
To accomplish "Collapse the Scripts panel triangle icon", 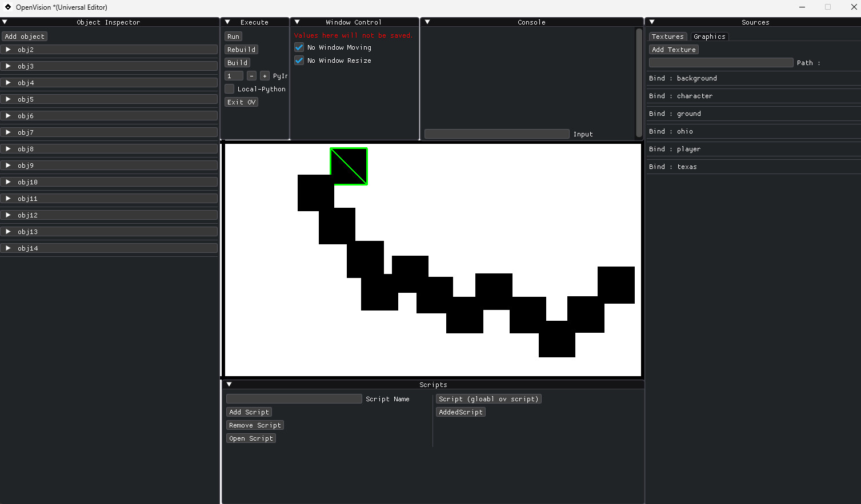I will click(x=229, y=384).
